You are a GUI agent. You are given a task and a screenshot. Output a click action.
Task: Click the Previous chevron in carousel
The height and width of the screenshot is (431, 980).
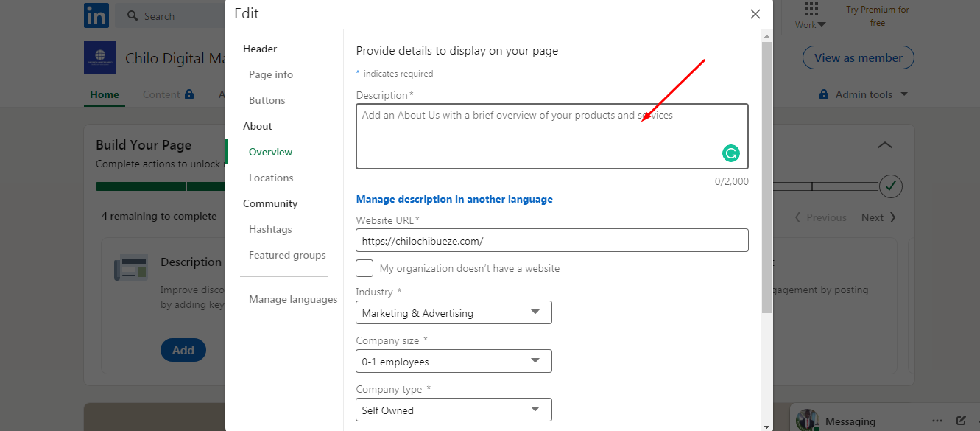(797, 217)
